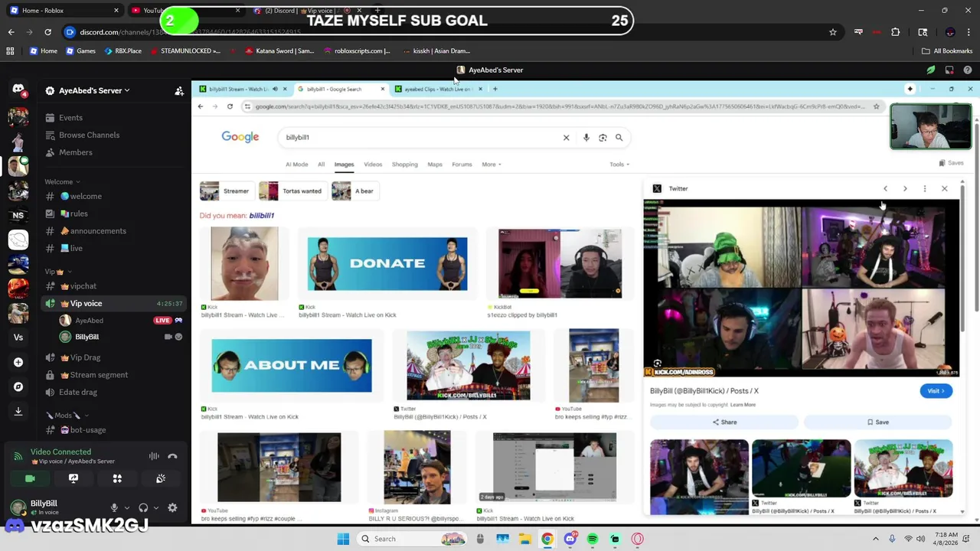Open Discord direct messages home icon

18,90
